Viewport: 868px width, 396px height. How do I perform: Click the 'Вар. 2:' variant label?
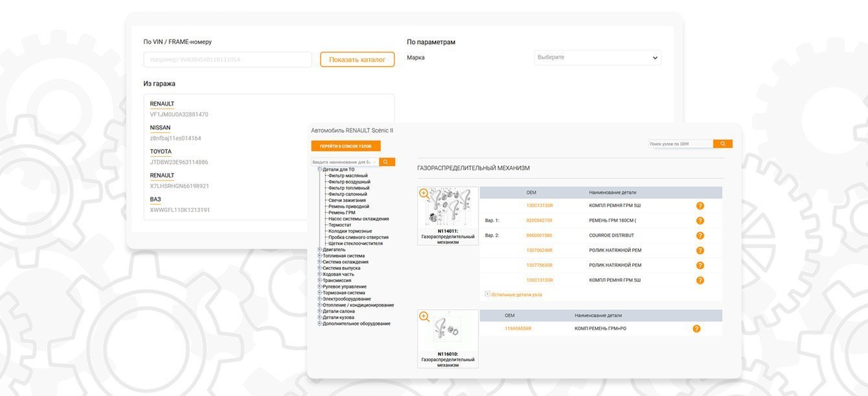point(492,235)
